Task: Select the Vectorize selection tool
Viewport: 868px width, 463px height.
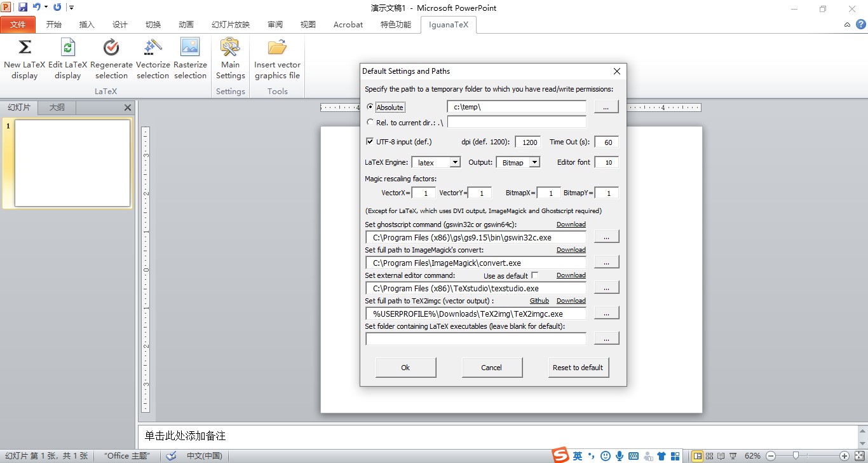Action: [153, 59]
